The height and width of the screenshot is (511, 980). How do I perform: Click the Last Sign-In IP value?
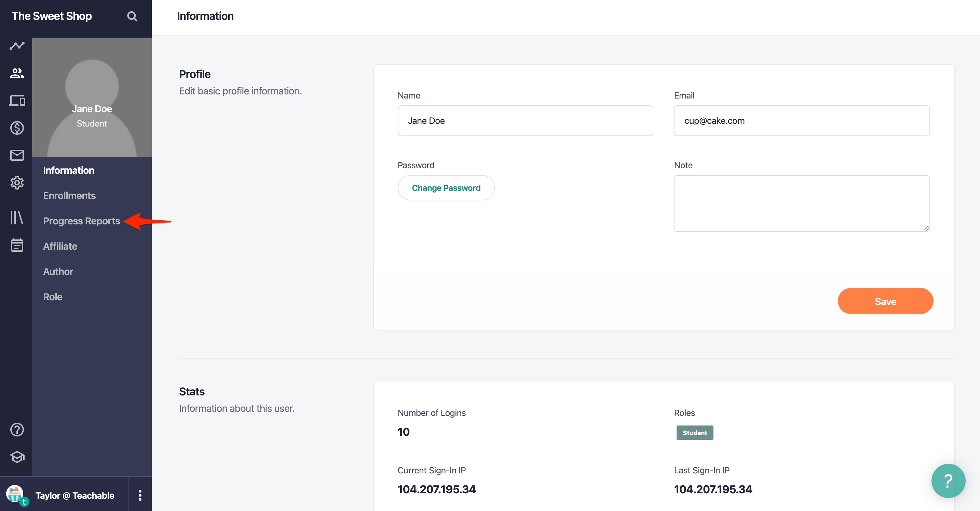pos(713,489)
